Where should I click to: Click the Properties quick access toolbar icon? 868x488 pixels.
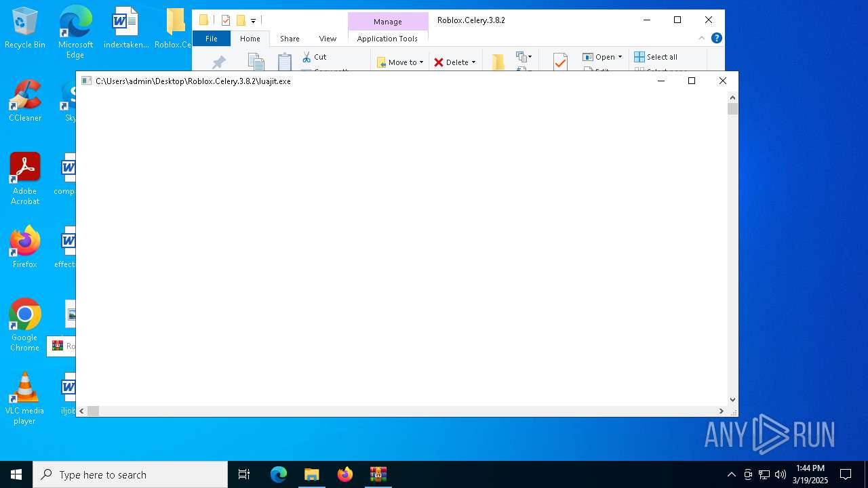(x=226, y=20)
